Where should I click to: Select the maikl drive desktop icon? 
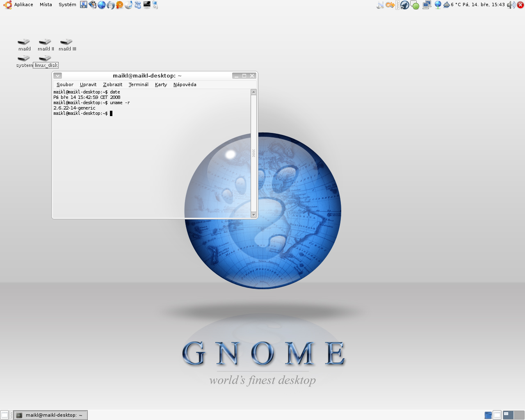pyautogui.click(x=24, y=44)
